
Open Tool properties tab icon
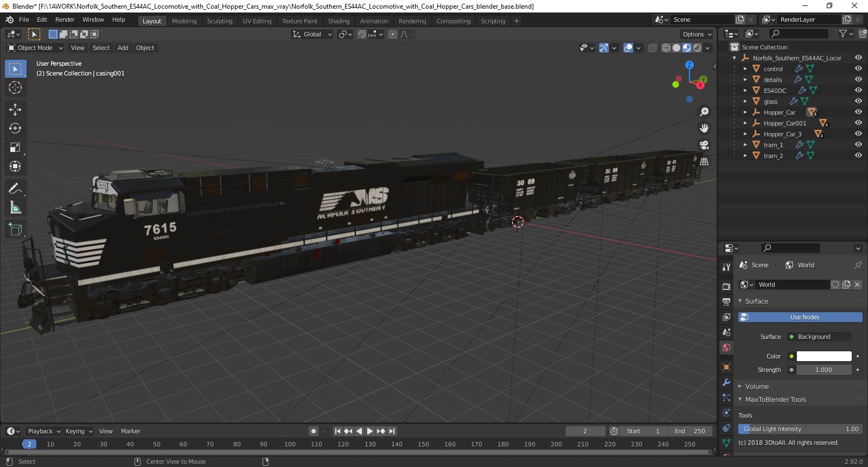(x=726, y=267)
